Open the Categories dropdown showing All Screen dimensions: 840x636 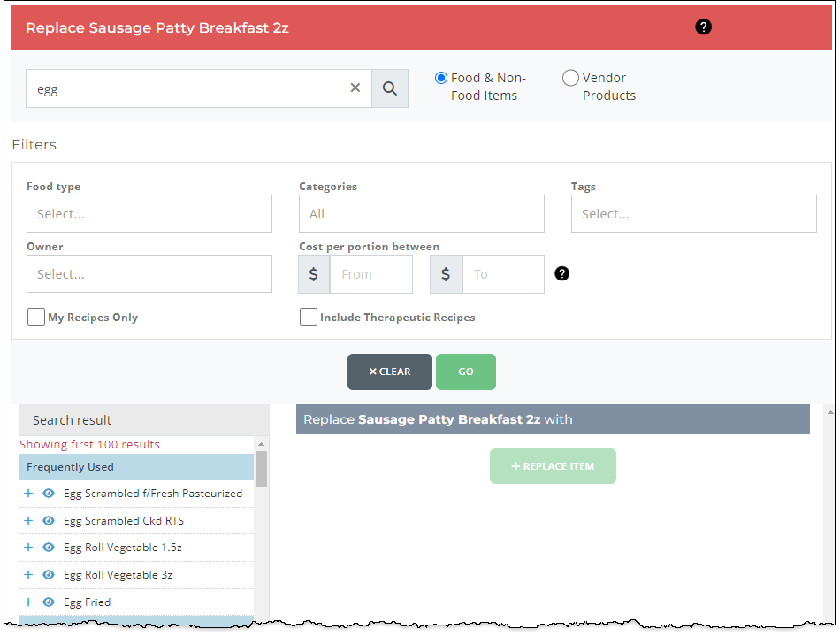(x=421, y=213)
